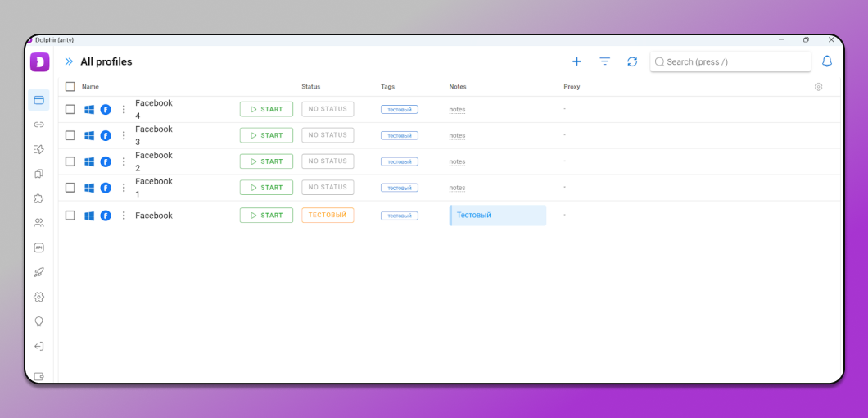Open automation scripts icon with lightning bolt
This screenshot has width=868, height=418.
38,149
